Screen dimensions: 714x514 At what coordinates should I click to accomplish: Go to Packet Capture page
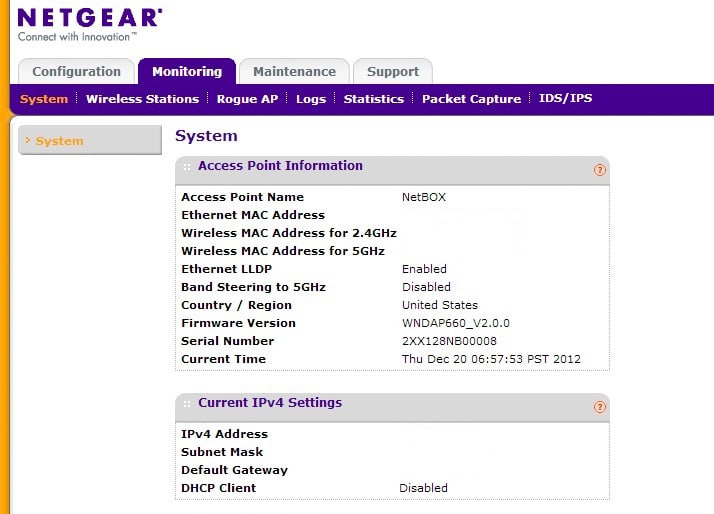coord(471,99)
